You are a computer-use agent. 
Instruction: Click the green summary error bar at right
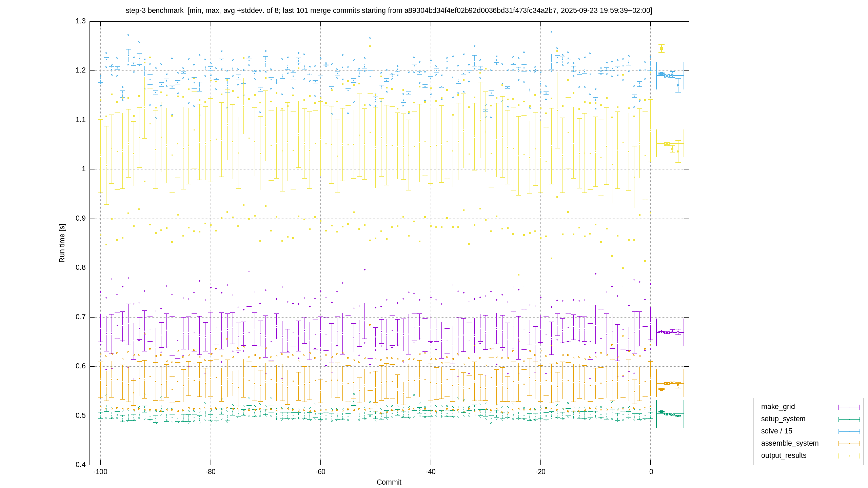click(x=670, y=414)
